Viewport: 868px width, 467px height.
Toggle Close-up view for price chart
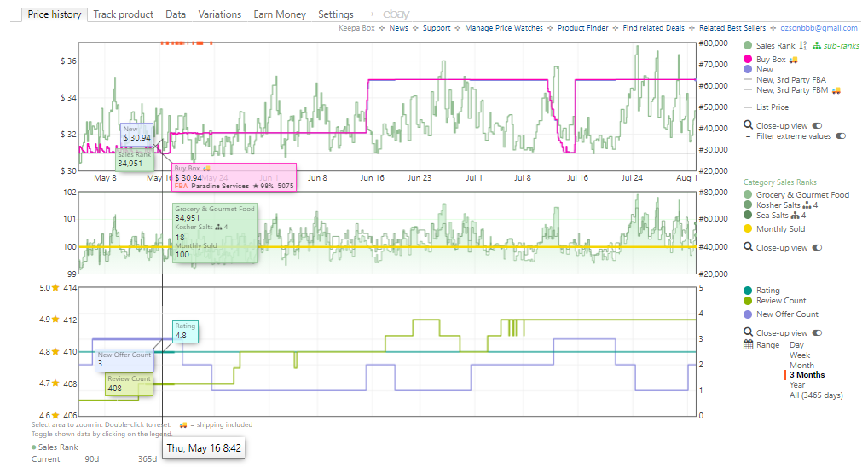[817, 125]
